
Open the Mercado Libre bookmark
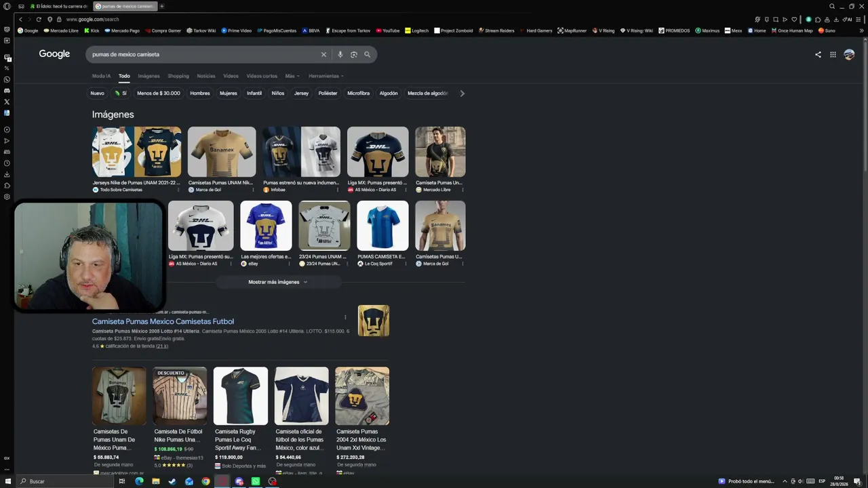click(x=61, y=30)
